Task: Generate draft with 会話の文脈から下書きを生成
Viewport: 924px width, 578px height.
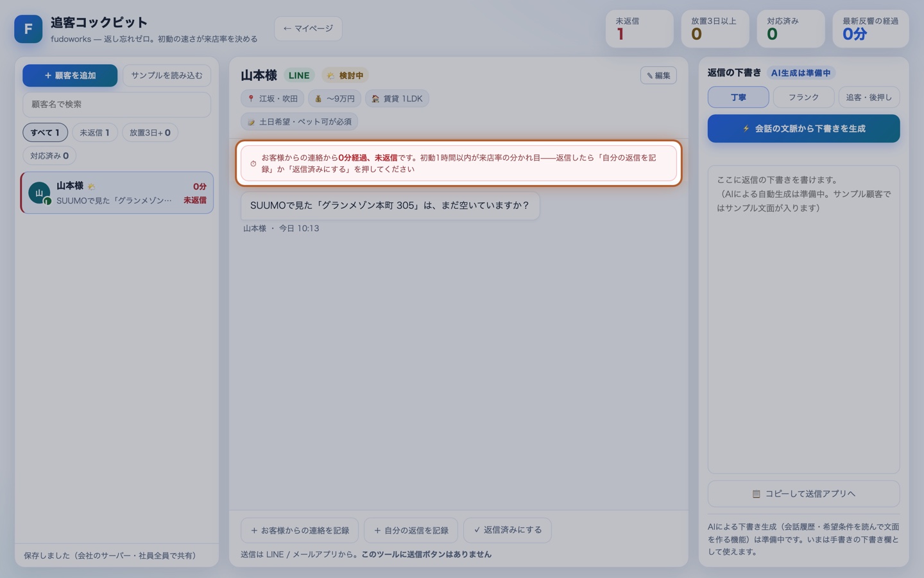Action: point(803,128)
